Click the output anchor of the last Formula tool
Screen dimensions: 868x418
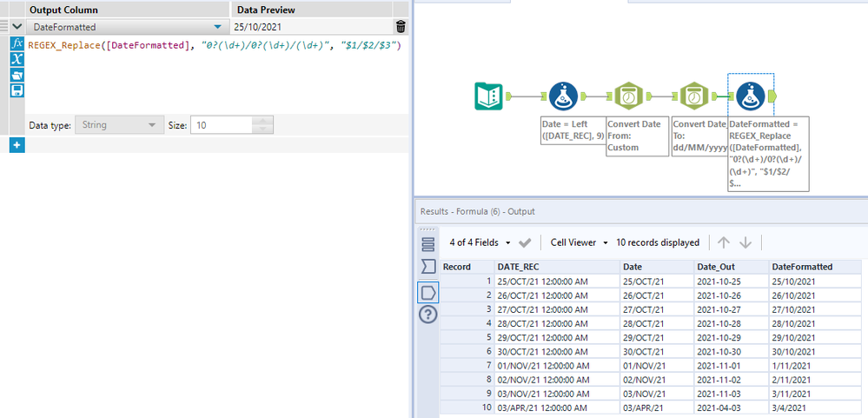(x=772, y=96)
